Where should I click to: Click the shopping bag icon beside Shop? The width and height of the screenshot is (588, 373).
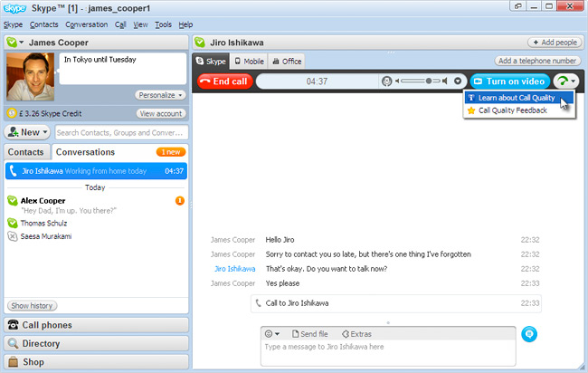point(14,362)
